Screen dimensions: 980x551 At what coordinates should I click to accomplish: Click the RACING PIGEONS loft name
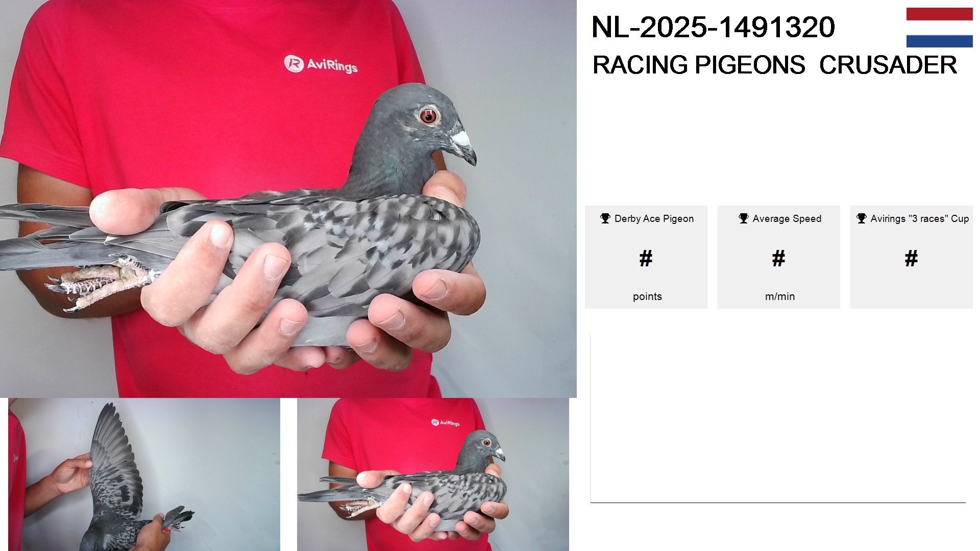[699, 65]
